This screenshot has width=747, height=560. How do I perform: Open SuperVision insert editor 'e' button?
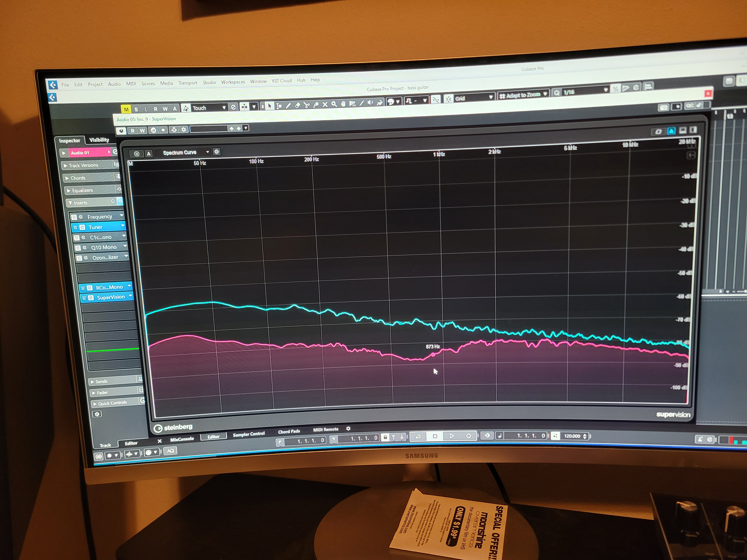(x=91, y=298)
